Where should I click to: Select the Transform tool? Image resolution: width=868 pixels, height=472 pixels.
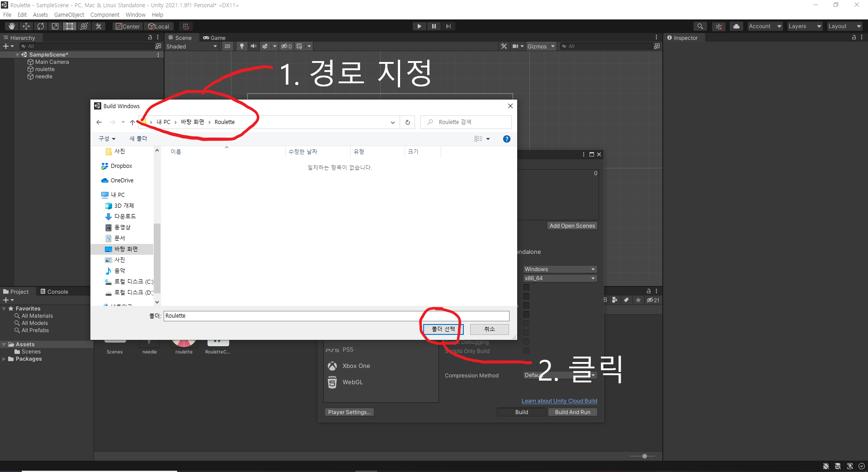84,26
